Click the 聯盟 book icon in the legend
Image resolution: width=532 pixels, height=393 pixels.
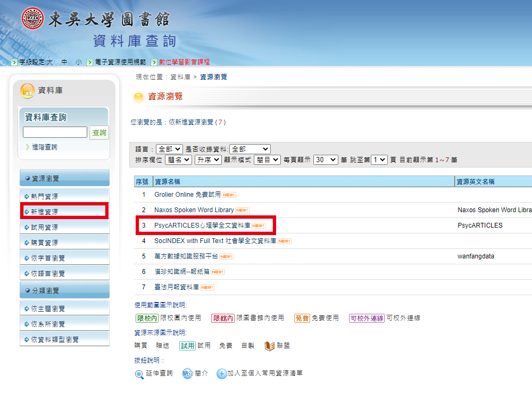269,346
